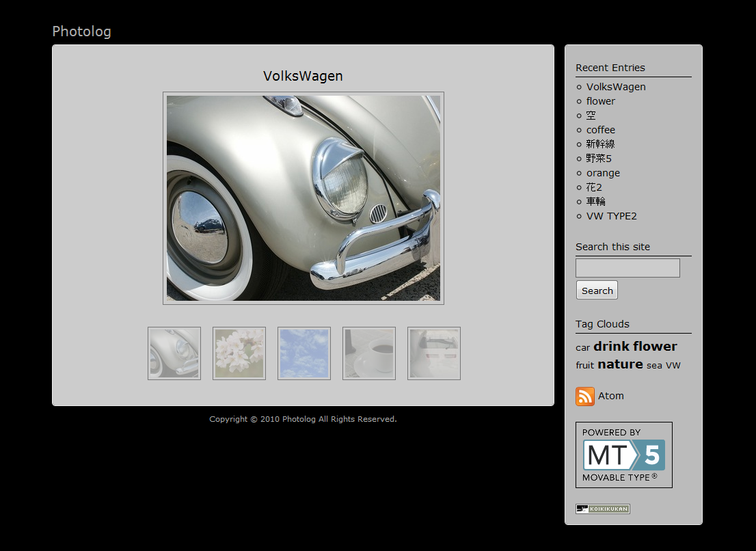This screenshot has width=756, height=551.
Task: Open the 車輪 recent entry
Action: [x=596, y=202]
